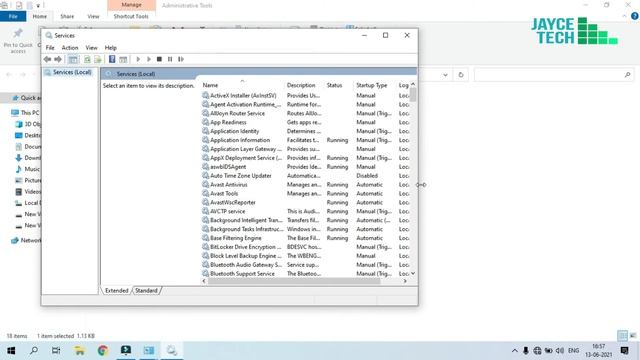Screen dimensions: 640x360
Task: Switch to the Extended tab
Action: (117, 291)
